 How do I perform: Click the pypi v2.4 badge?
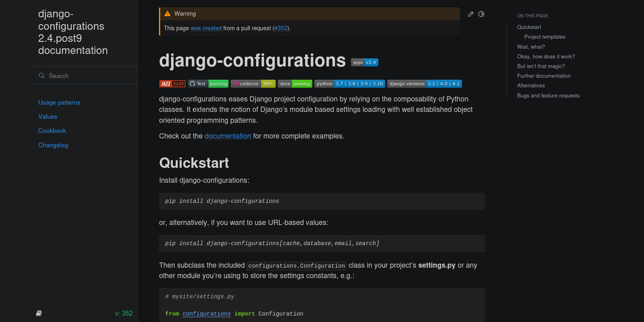365,62
